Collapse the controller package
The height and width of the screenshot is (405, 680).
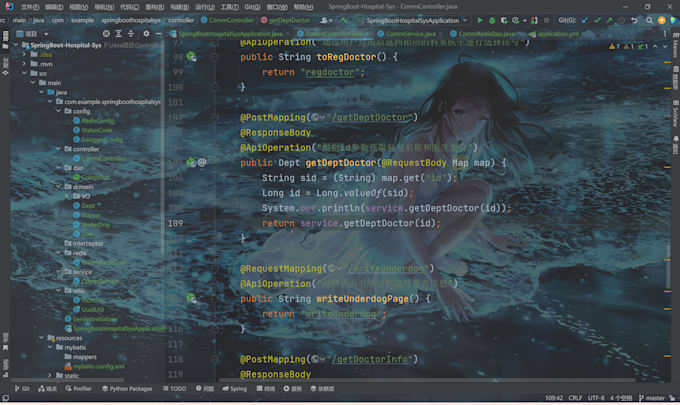coord(59,149)
